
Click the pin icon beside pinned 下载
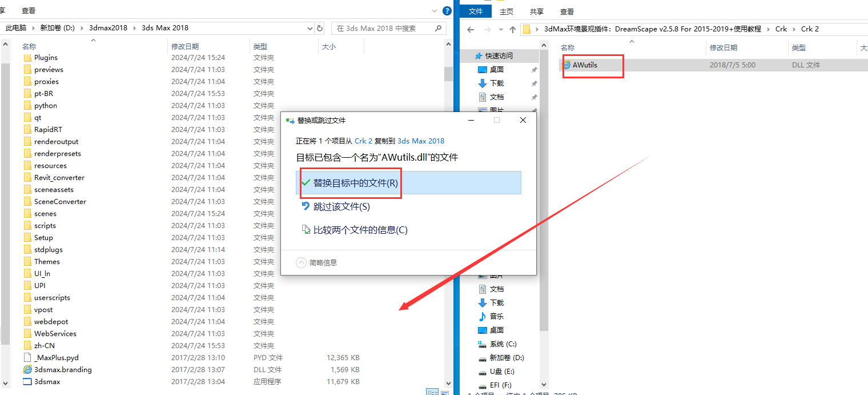tap(534, 83)
